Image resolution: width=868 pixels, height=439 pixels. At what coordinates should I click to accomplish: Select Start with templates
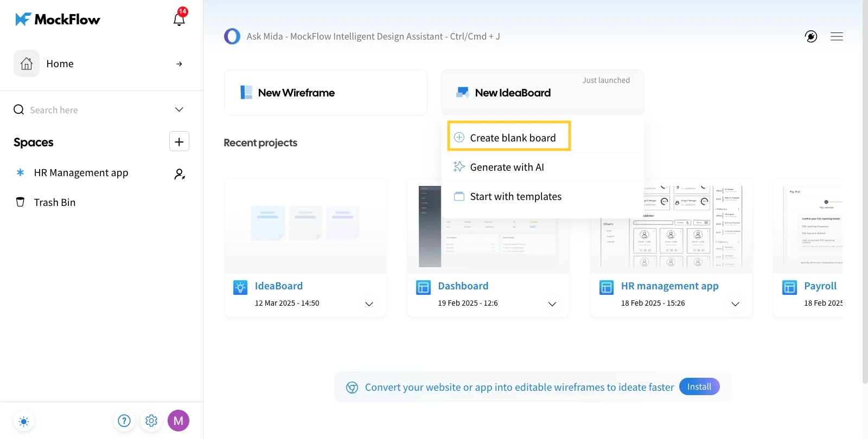(542, 196)
